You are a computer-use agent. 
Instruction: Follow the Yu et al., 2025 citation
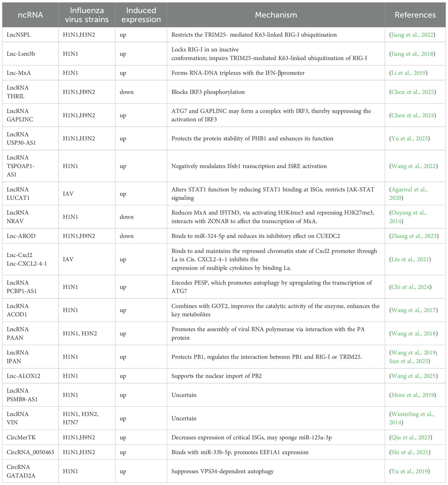(409, 139)
